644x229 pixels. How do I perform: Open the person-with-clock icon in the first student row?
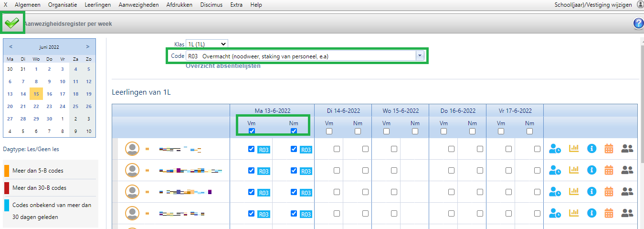tap(555, 149)
